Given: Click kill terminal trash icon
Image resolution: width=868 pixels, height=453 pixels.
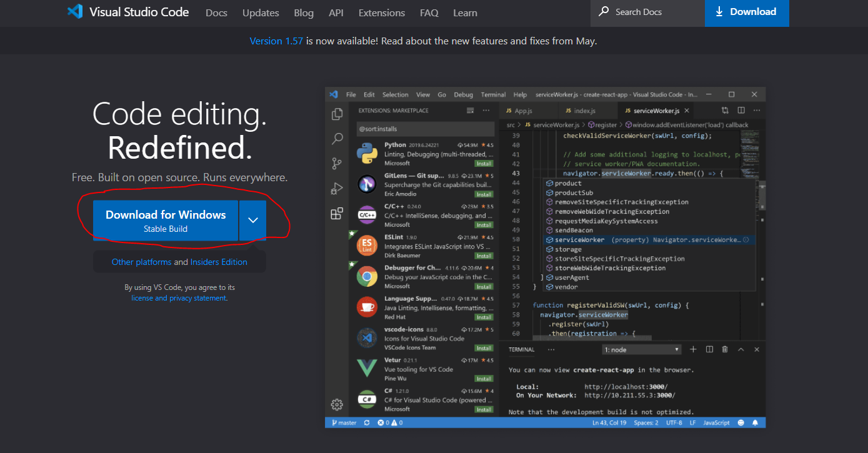Looking at the screenshot, I should coord(725,349).
